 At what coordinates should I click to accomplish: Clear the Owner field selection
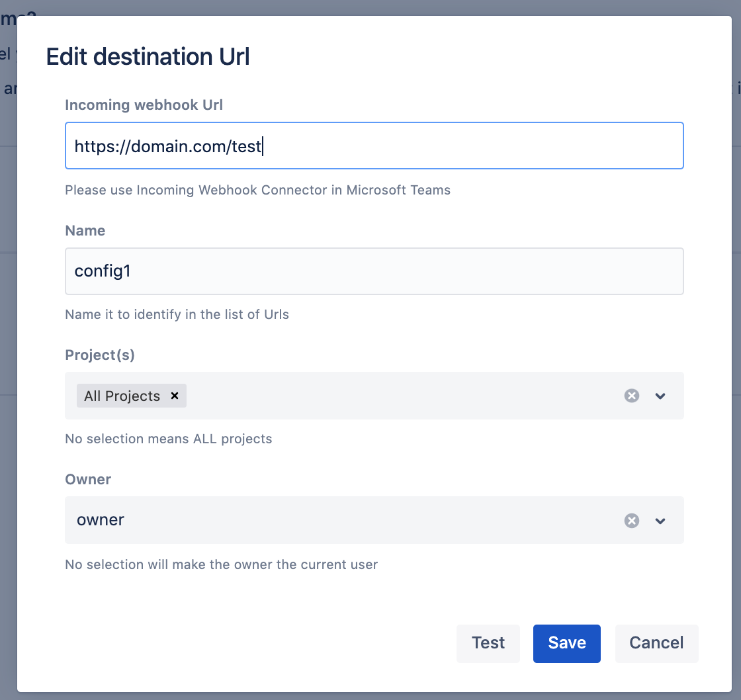click(x=632, y=521)
